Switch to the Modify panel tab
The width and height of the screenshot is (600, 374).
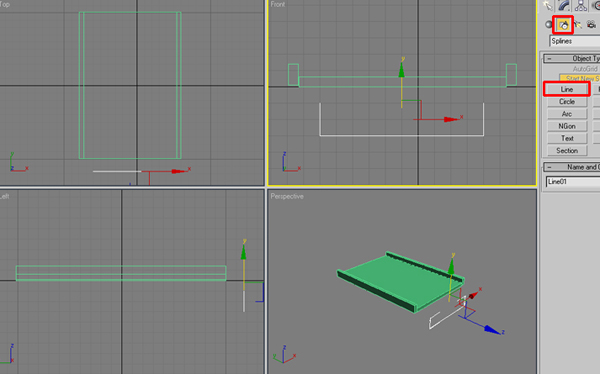[564, 5]
